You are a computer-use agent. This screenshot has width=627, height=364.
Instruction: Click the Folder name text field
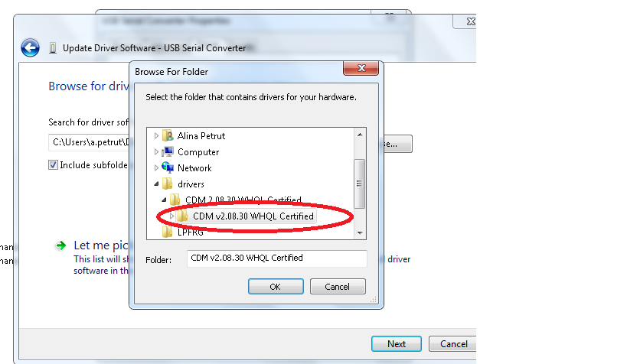tap(276, 258)
